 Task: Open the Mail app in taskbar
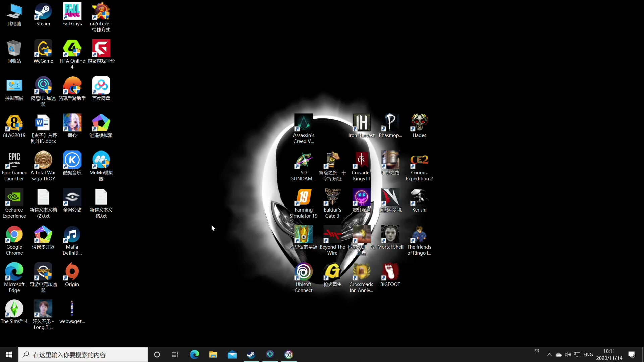point(232,354)
